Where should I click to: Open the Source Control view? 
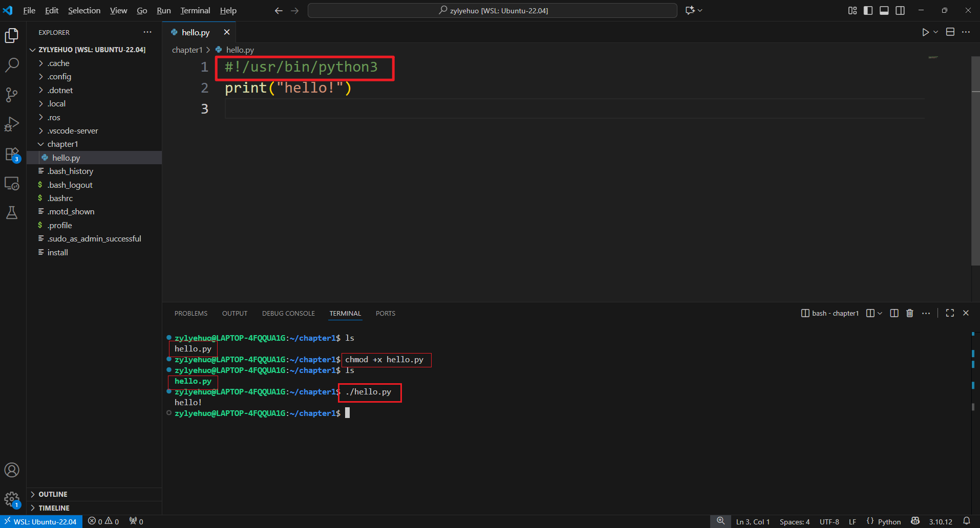(x=12, y=95)
